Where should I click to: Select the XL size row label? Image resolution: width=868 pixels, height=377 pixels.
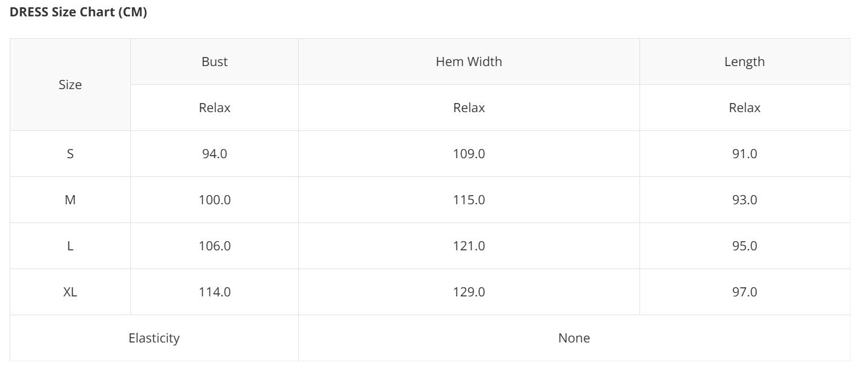(x=70, y=292)
